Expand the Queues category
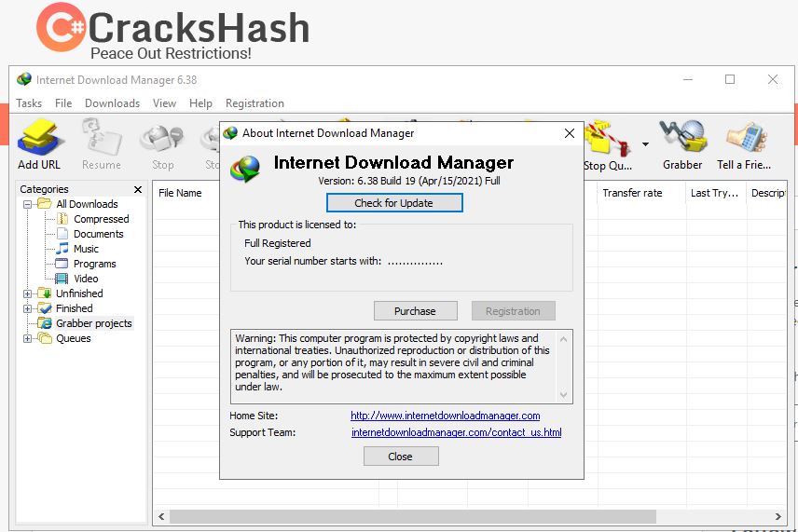Image resolution: width=798 pixels, height=532 pixels. click(27, 339)
